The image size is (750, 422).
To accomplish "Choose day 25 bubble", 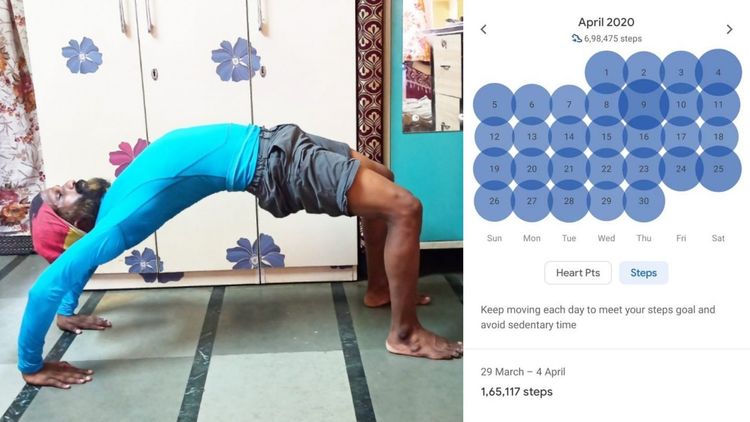I will (x=718, y=169).
